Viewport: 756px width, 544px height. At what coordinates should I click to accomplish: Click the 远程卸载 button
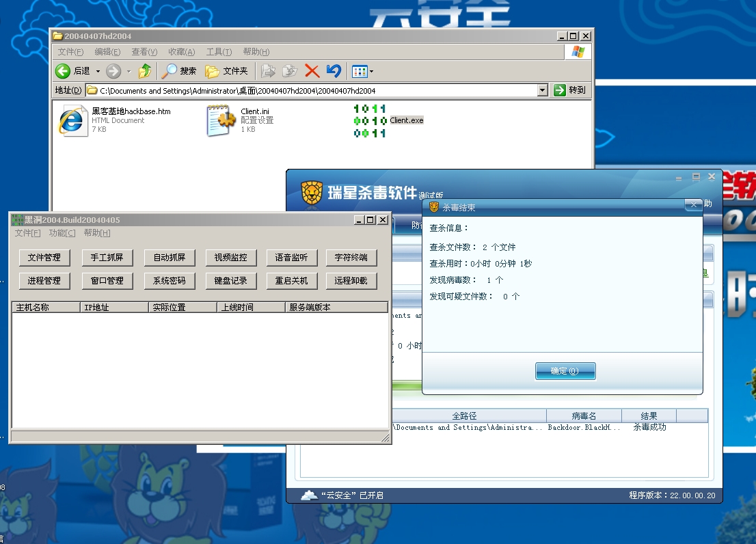point(351,280)
